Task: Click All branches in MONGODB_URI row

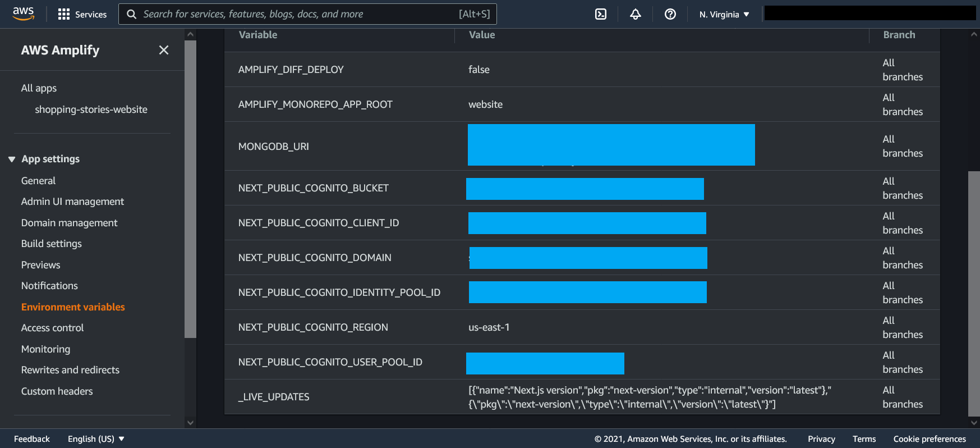Action: click(x=903, y=146)
